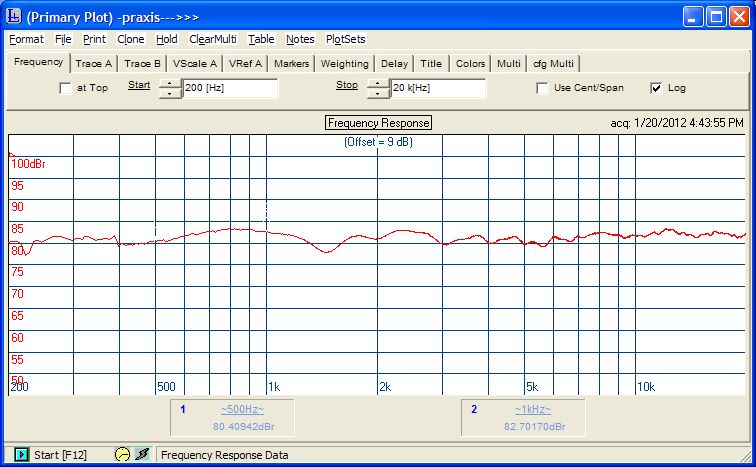Click the 1k frequency axis label
Viewport: 756px width, 467px height.
(x=274, y=387)
